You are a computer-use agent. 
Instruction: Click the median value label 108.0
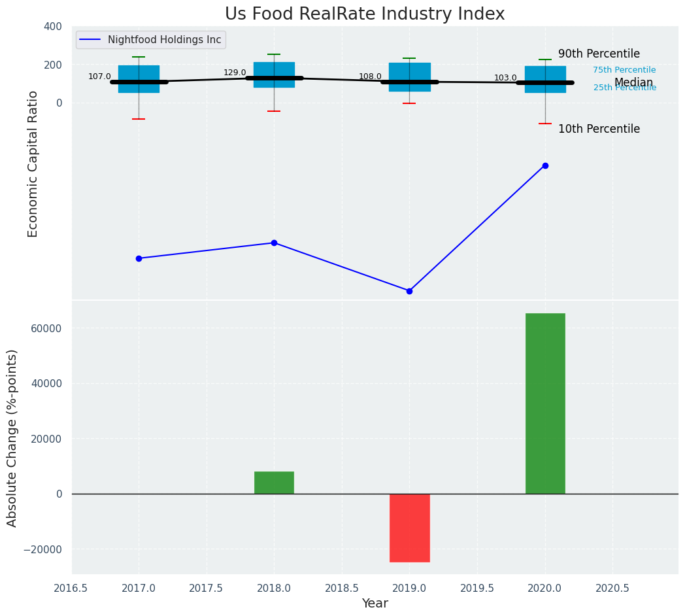click(x=370, y=77)
